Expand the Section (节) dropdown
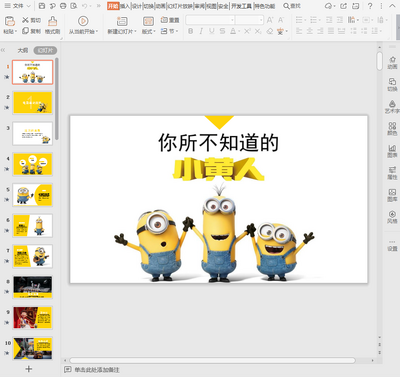 pyautogui.click(x=177, y=31)
